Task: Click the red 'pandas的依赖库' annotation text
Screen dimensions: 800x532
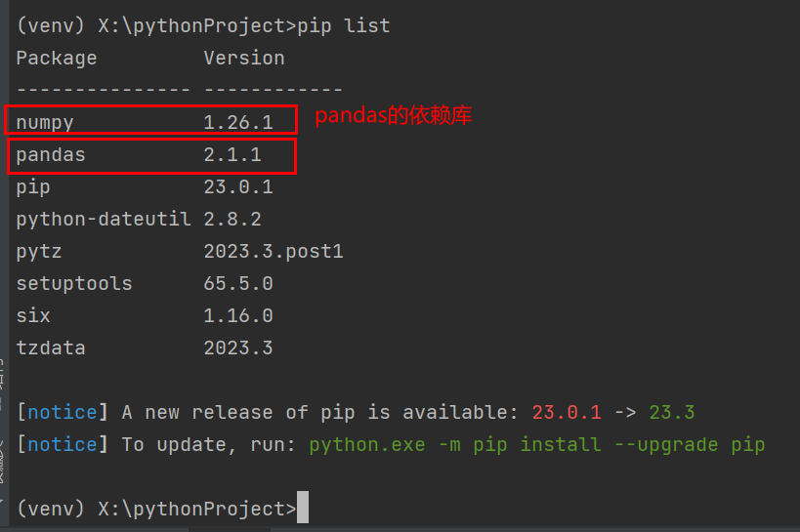Action: pyautogui.click(x=393, y=116)
